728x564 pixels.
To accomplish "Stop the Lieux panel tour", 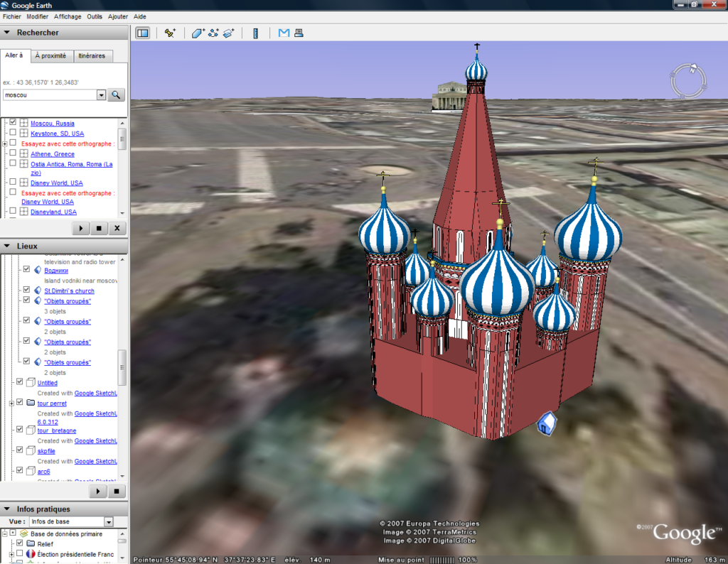I will [117, 491].
